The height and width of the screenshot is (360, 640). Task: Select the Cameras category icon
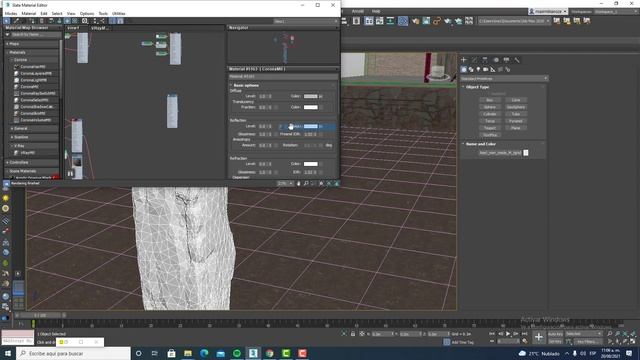486,69
